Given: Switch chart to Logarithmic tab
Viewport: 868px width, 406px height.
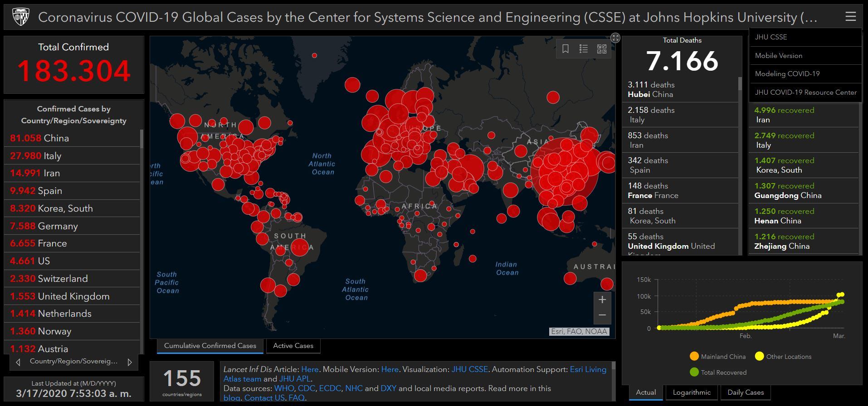Looking at the screenshot, I should coord(692,392).
